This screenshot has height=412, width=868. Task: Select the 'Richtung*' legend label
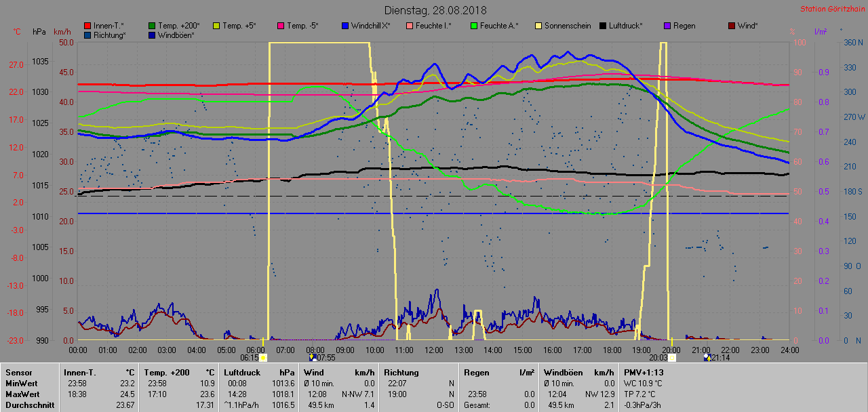coord(110,35)
